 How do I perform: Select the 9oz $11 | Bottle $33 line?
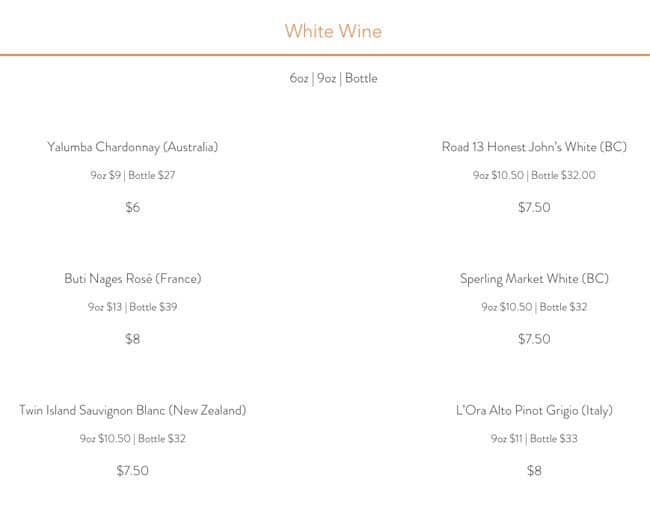pyautogui.click(x=534, y=439)
